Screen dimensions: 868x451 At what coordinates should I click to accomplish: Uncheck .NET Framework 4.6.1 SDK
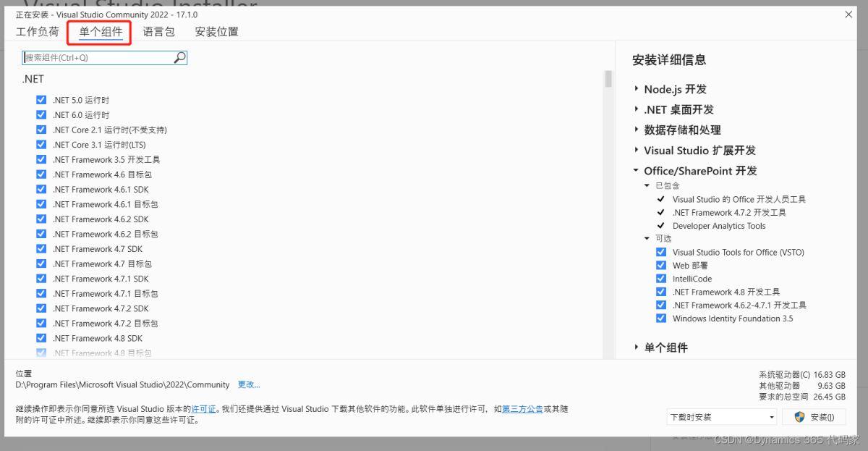[x=41, y=189]
